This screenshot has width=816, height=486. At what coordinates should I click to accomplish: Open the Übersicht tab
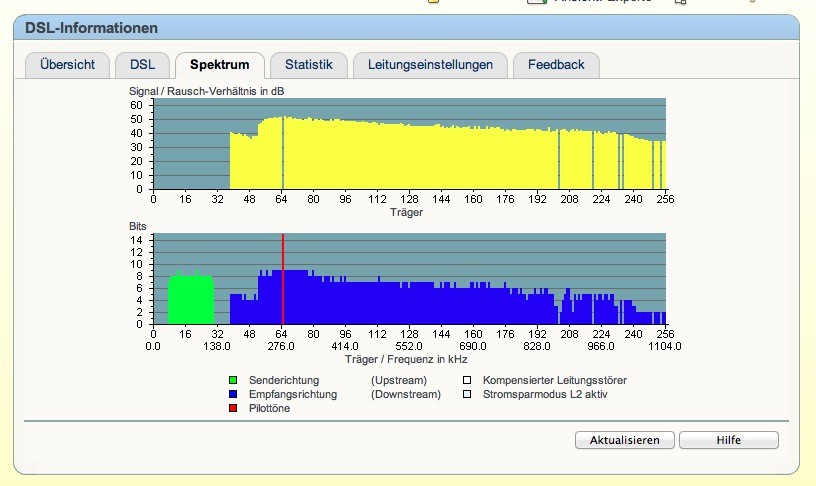tap(67, 65)
